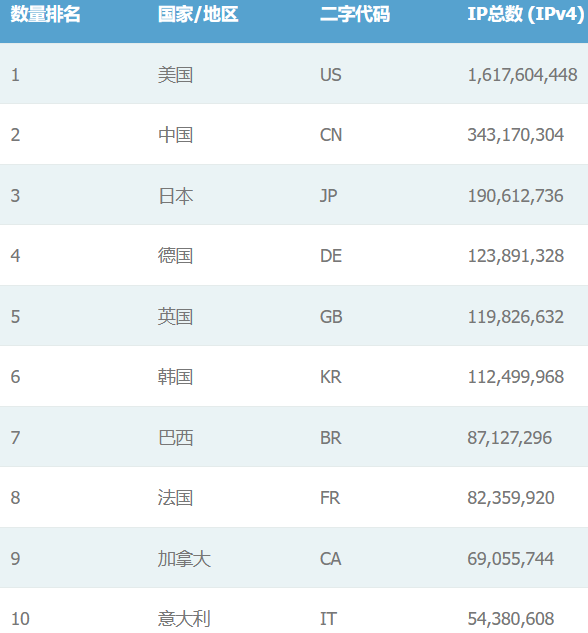Click the FR code in row 8
This screenshot has width=588, height=633.
330,498
